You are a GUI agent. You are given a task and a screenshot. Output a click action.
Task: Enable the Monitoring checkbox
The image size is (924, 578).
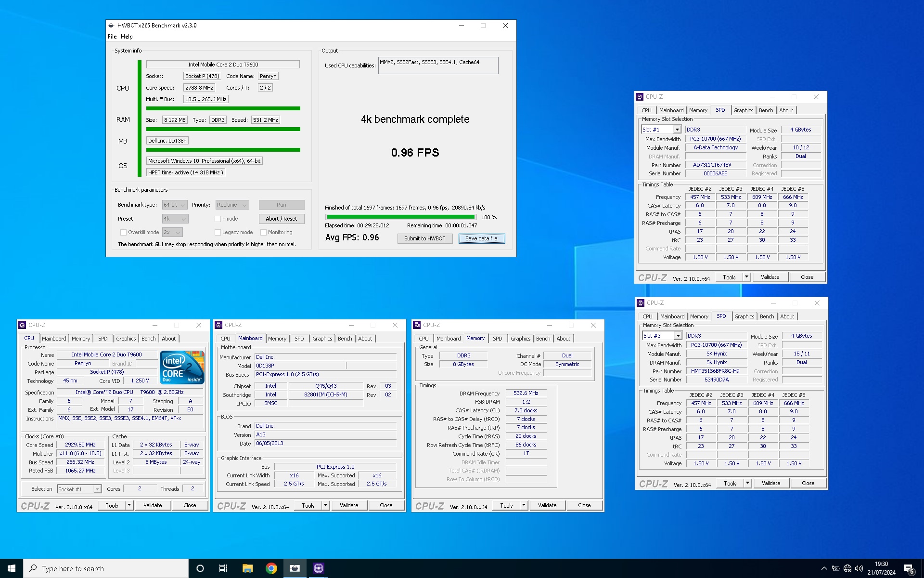point(264,232)
